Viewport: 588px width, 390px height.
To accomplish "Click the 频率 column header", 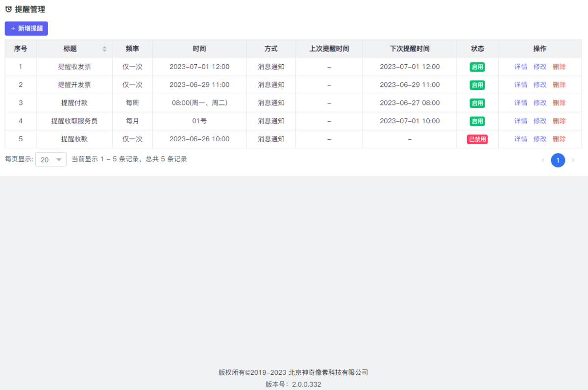I will point(132,49).
